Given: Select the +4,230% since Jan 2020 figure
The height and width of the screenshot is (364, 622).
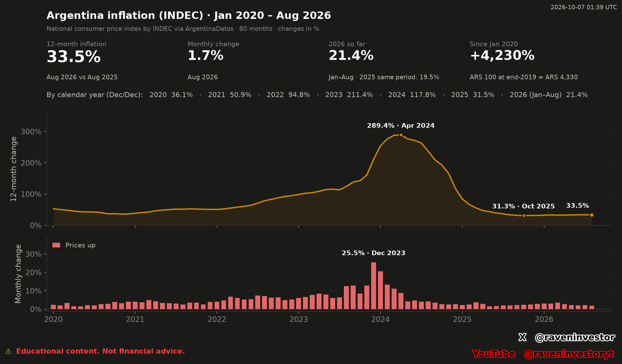Looking at the screenshot, I should click(x=502, y=55).
